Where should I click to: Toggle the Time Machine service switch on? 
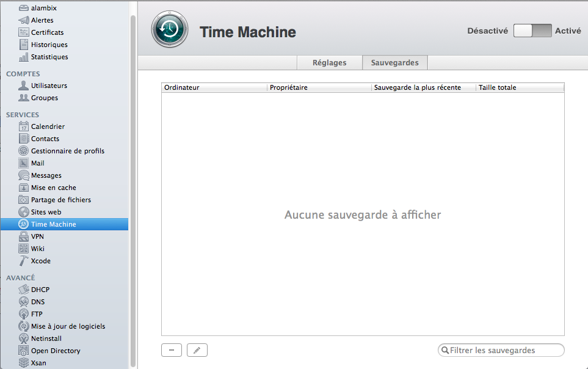click(532, 31)
